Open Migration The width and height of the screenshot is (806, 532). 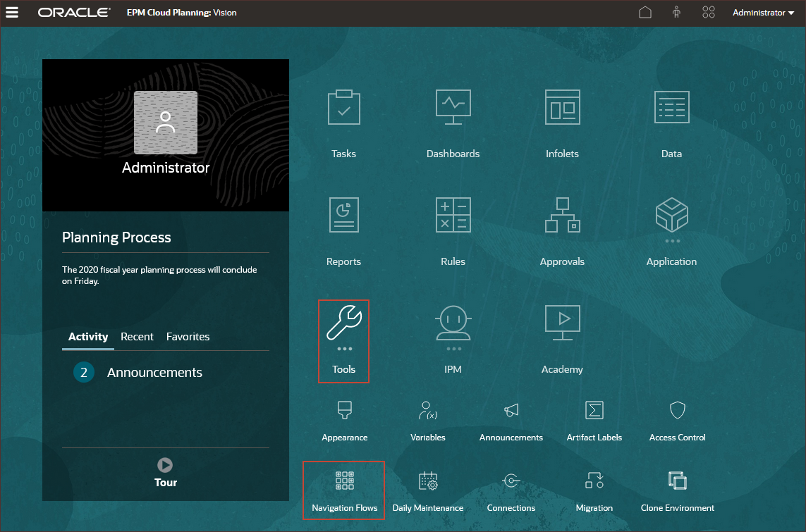[x=594, y=491]
